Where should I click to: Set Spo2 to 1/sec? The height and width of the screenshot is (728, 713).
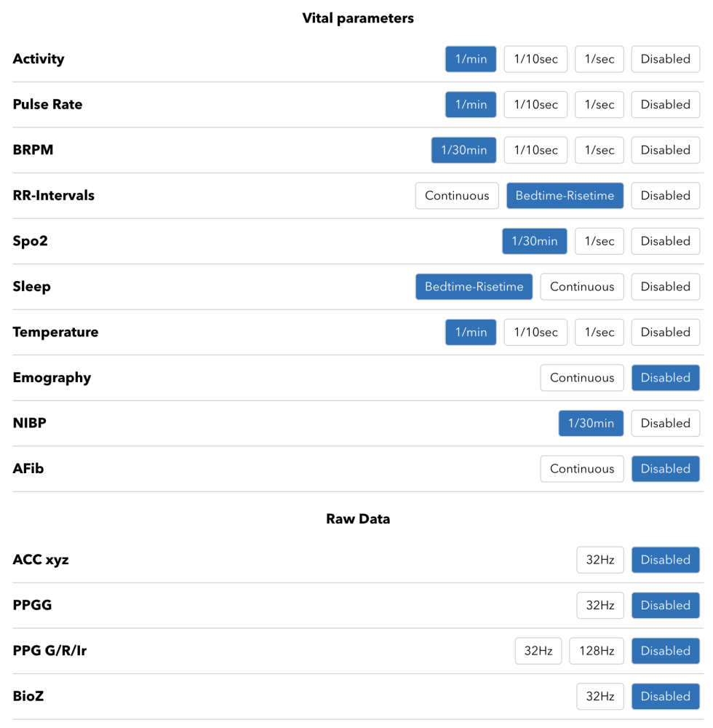point(600,241)
